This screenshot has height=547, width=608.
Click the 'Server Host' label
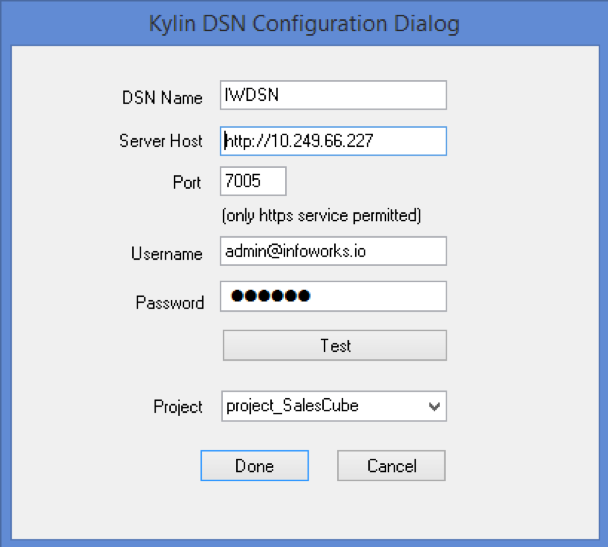coord(161,140)
